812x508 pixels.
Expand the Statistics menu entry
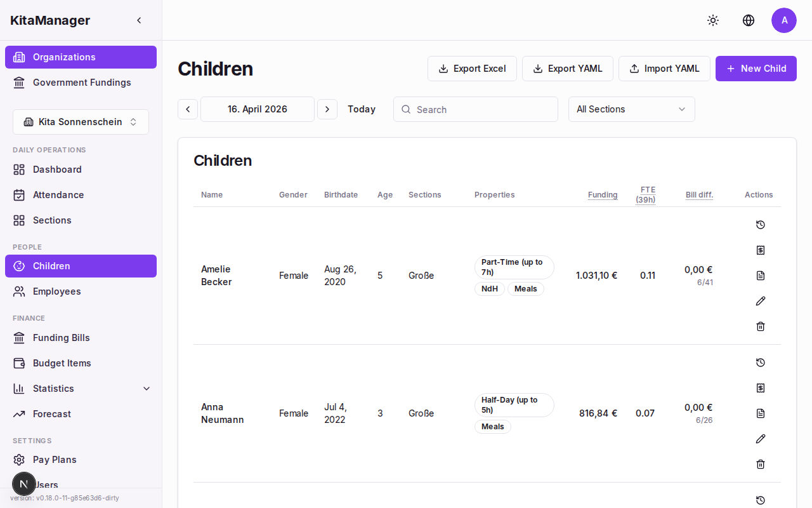coord(80,388)
